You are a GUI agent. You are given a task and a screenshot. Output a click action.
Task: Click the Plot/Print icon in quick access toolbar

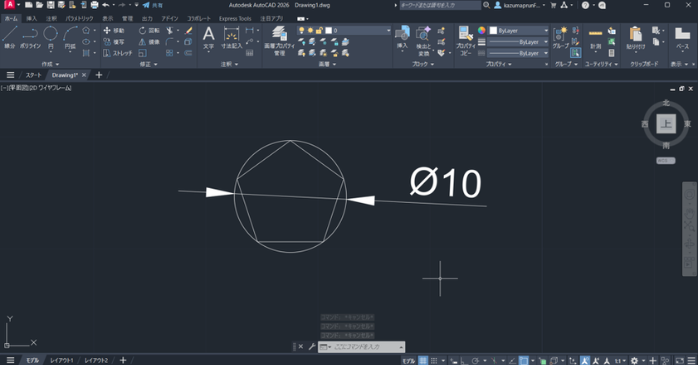click(94, 5)
